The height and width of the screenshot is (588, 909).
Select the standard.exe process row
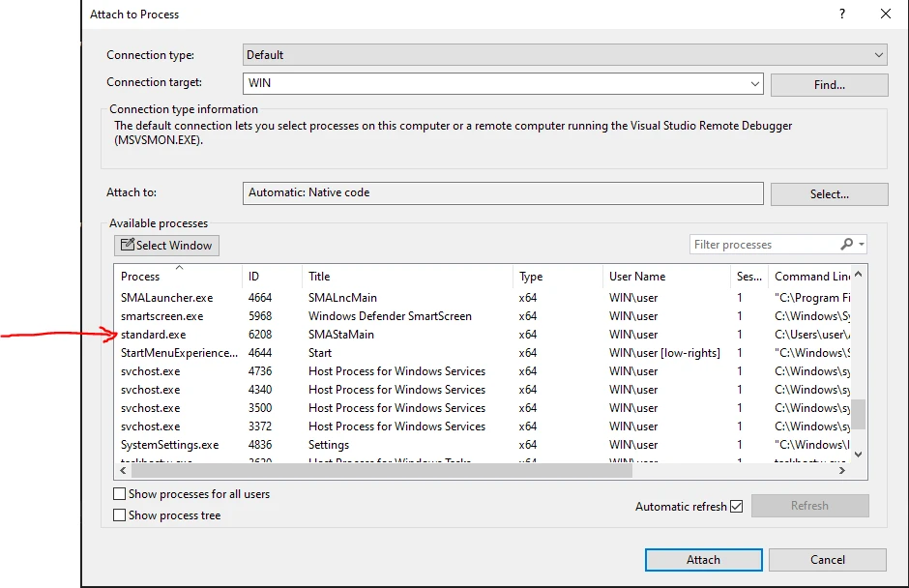pos(154,335)
